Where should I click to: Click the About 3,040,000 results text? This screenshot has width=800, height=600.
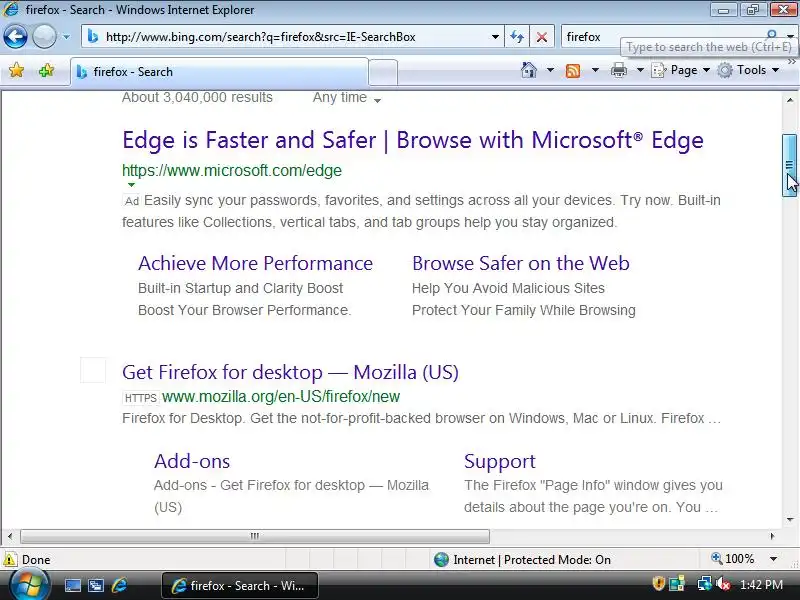click(197, 97)
